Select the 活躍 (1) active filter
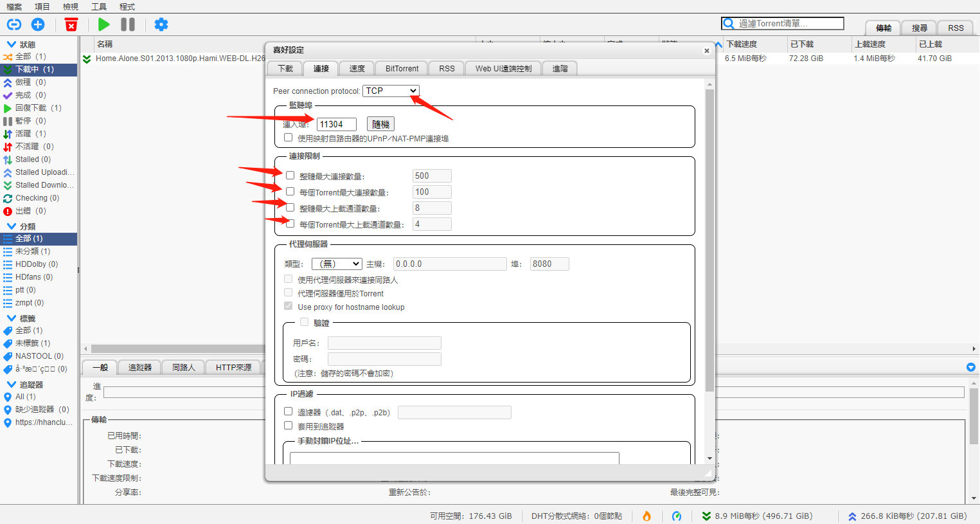The width and height of the screenshot is (980, 524). (39, 134)
